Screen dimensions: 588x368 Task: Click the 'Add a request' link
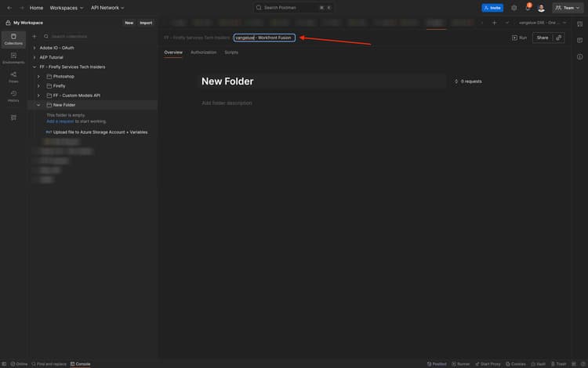coord(60,121)
